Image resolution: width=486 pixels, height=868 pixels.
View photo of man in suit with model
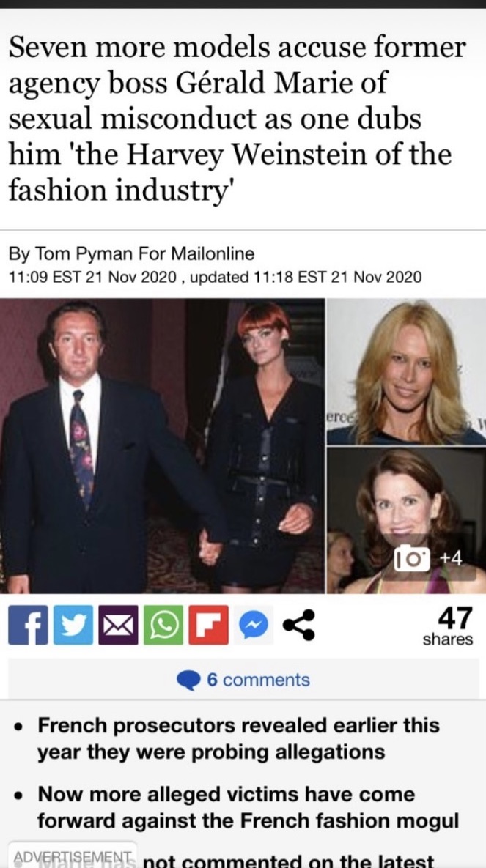162,445
